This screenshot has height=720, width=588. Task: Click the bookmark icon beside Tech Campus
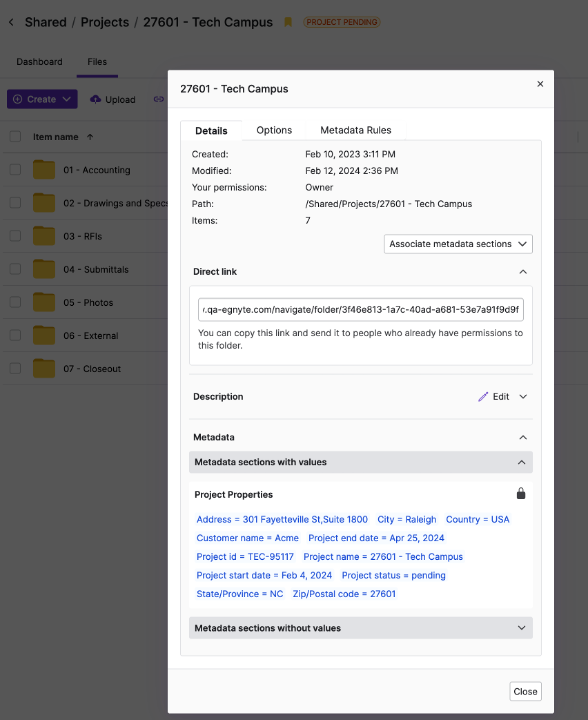point(288,22)
